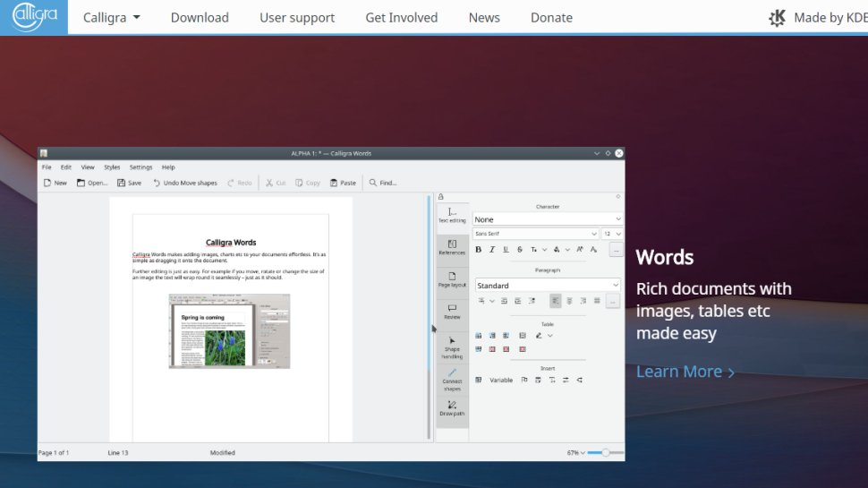Click the Open toolbar button in Words
The height and width of the screenshot is (488, 868).
click(x=92, y=183)
